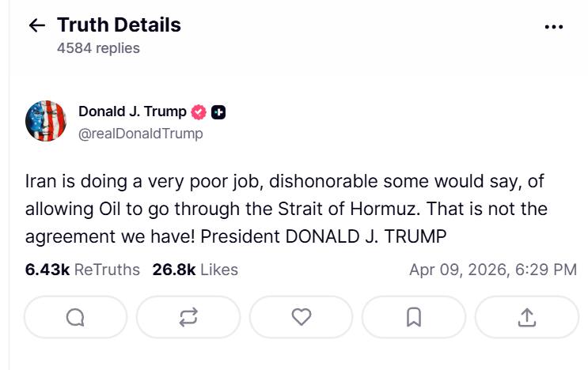588x370 pixels.
Task: Click the Donald J. Trump display name
Action: click(x=132, y=111)
